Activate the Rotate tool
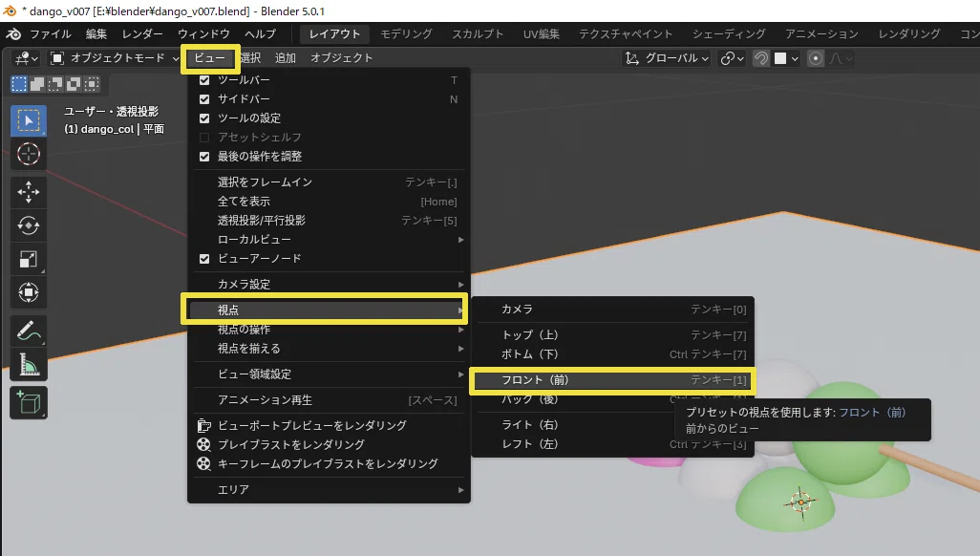The height and width of the screenshot is (556, 980). click(x=28, y=225)
